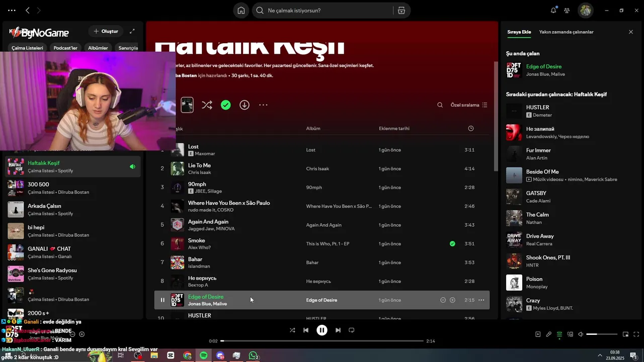Image resolution: width=644 pixels, height=362 pixels.
Task: Open the 300 500 playlist
Action: (x=73, y=188)
